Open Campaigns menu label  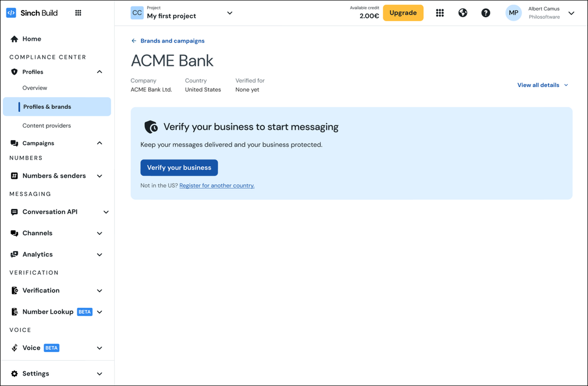pos(38,143)
